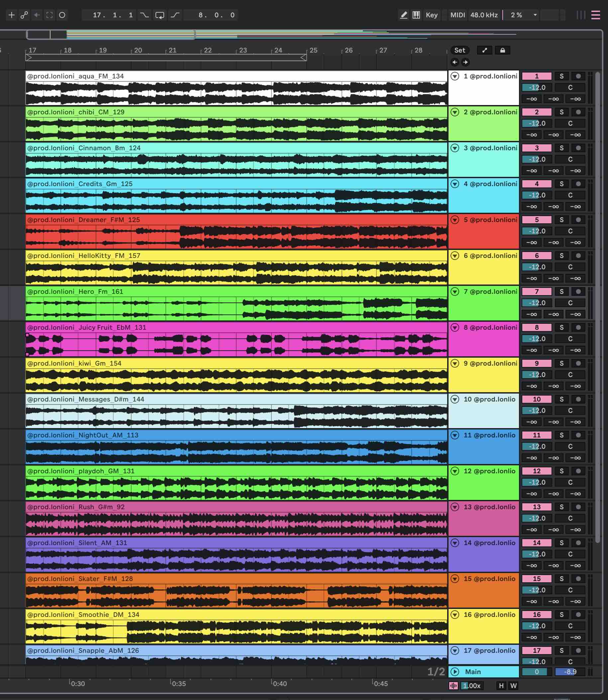This screenshot has width=608, height=700.
Task: Click the Lock Envelopes padlock icon
Action: [502, 50]
